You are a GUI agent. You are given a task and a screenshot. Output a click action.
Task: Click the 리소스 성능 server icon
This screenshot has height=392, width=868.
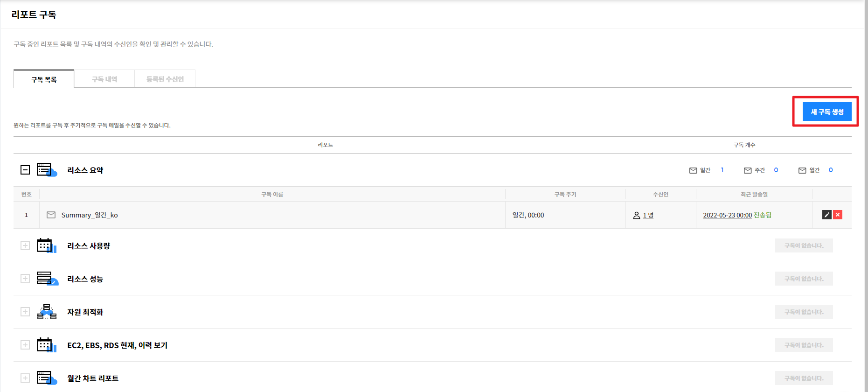click(x=46, y=279)
